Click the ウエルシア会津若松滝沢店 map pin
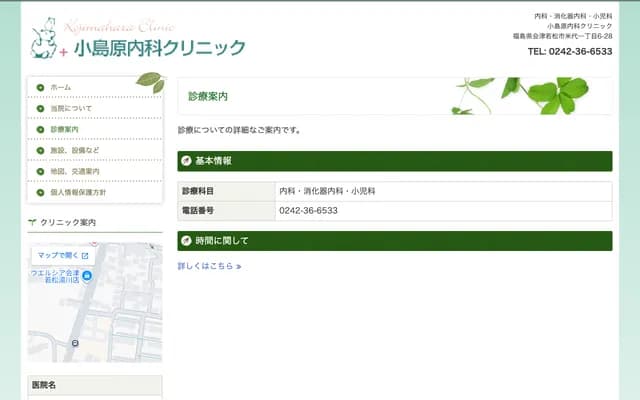 87,276
